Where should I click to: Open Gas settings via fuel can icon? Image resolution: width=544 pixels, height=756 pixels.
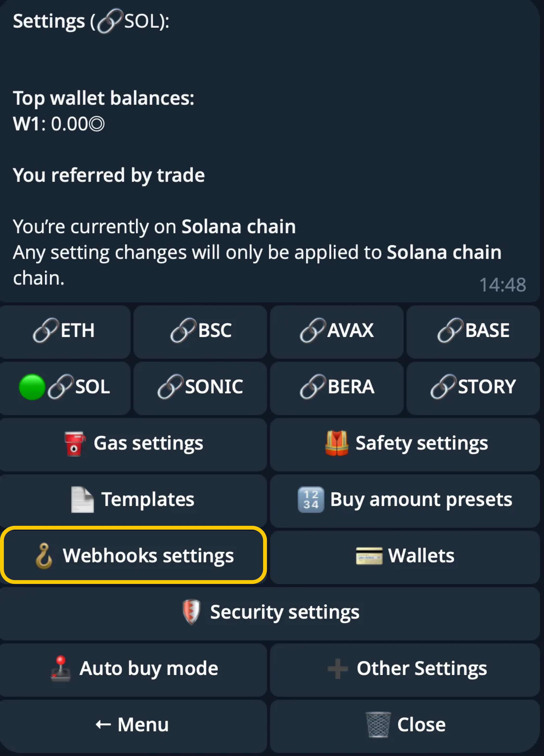(x=74, y=444)
